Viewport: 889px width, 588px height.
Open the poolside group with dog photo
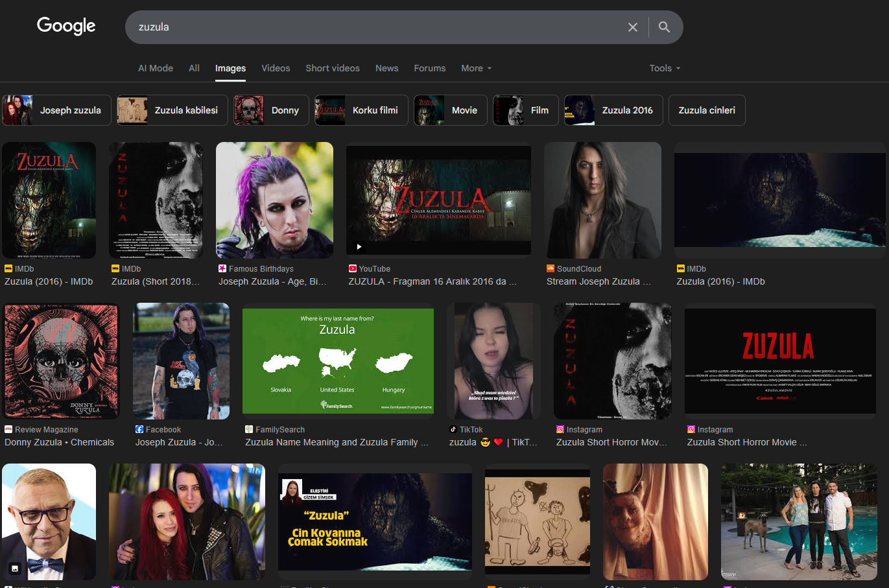coord(800,522)
